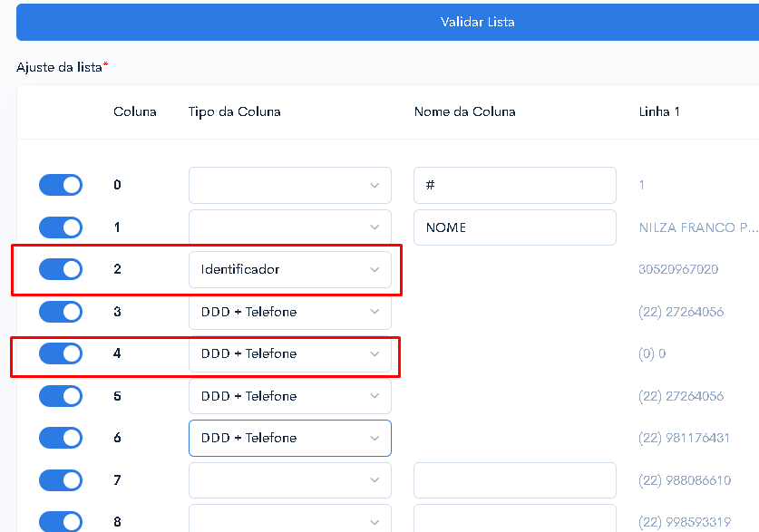Toggle column 3 switch
The height and width of the screenshot is (532, 759).
[x=61, y=312]
